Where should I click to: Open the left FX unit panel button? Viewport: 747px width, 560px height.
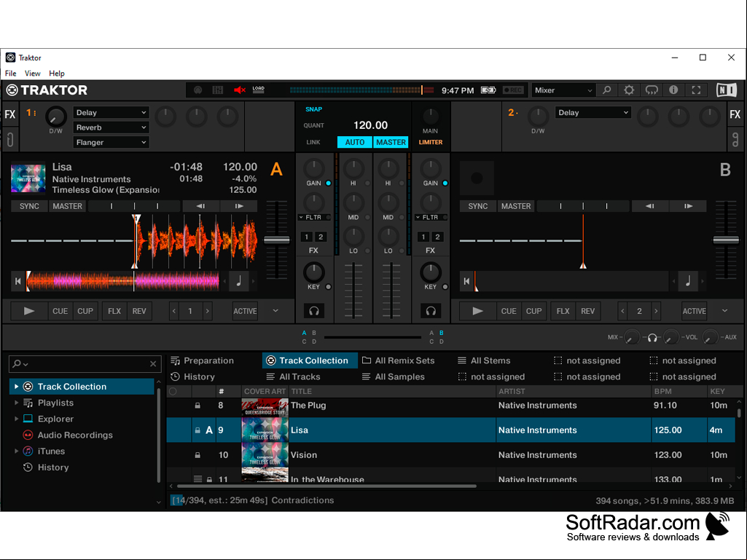(x=10, y=114)
